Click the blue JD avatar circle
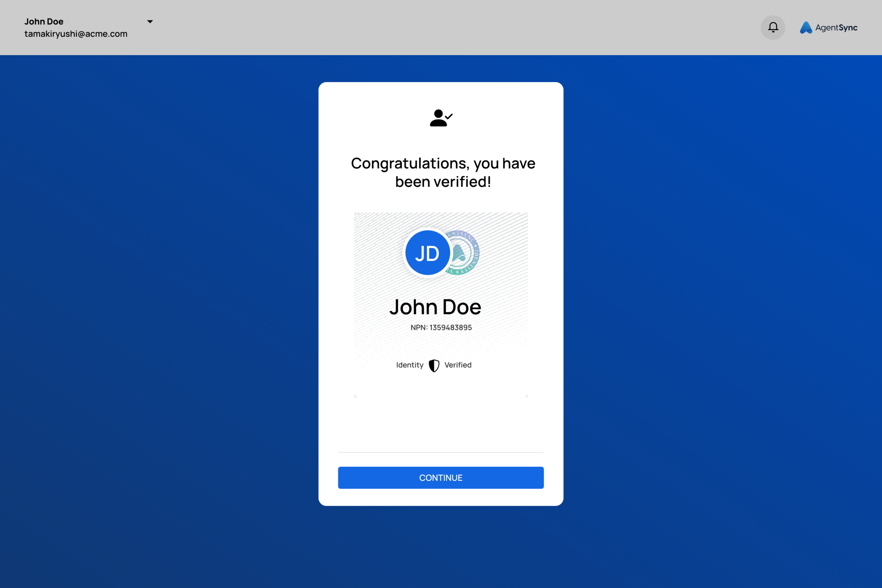 click(427, 253)
